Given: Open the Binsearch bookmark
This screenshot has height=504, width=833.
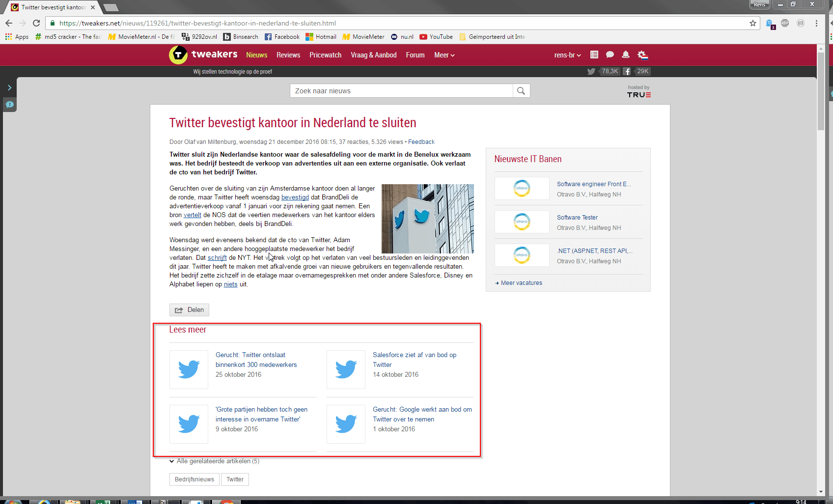Looking at the screenshot, I should point(241,37).
